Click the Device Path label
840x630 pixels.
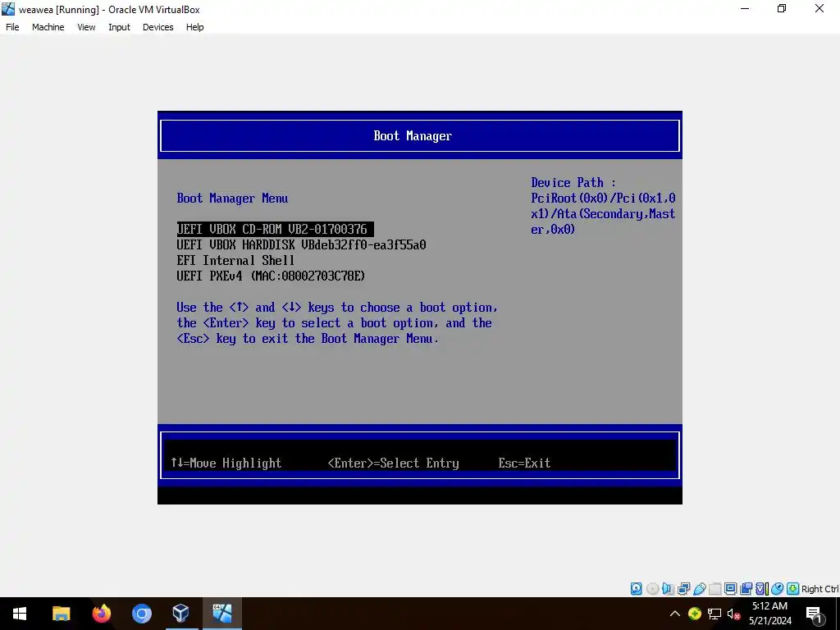(x=573, y=183)
